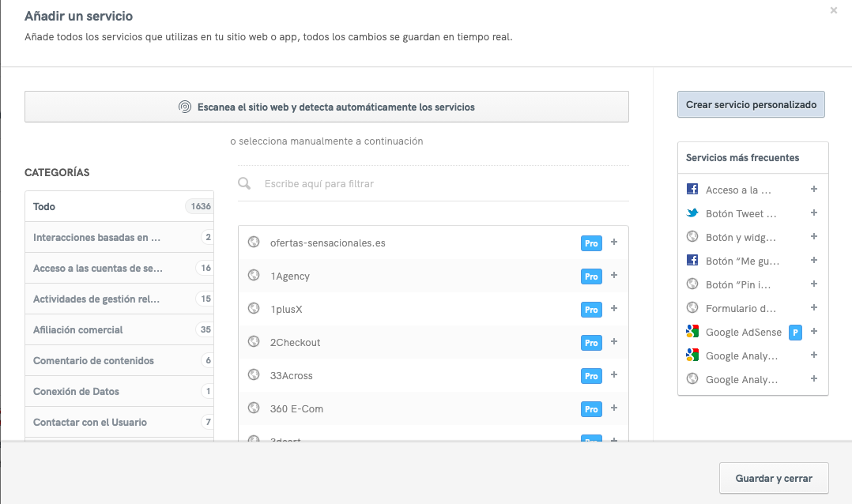Click the Twitter bird icon for Botón Tweet
The image size is (852, 504).
pos(692,213)
